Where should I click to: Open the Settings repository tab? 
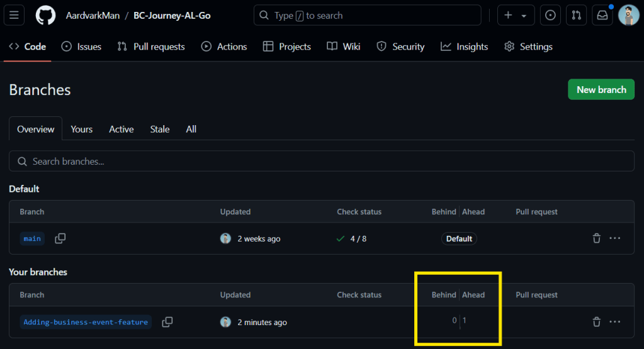528,47
